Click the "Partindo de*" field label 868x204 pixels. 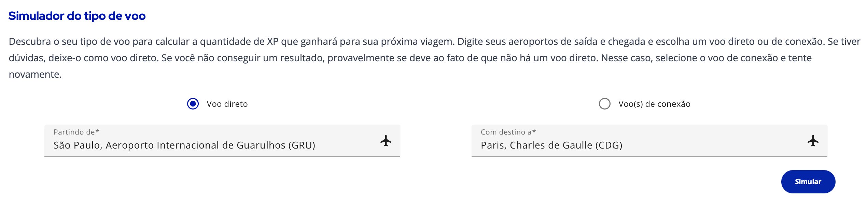pos(76,132)
